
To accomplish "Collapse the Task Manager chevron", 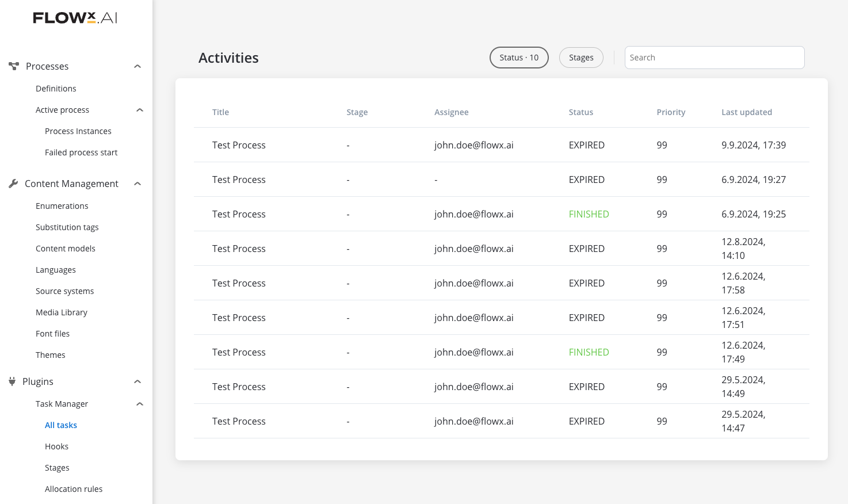I will pyautogui.click(x=140, y=404).
